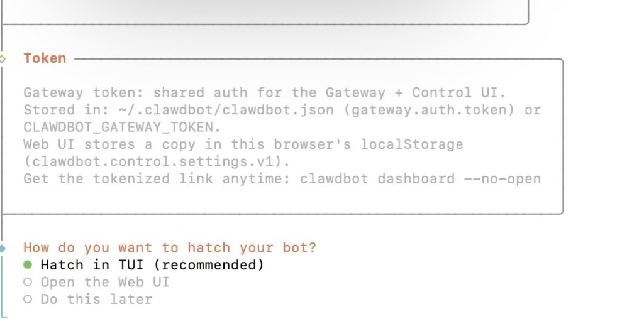Pick the Do this later option text
This screenshot has width=644, height=331.
[96, 300]
